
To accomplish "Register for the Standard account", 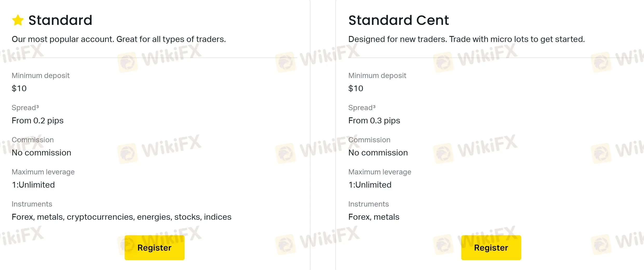I will (154, 248).
